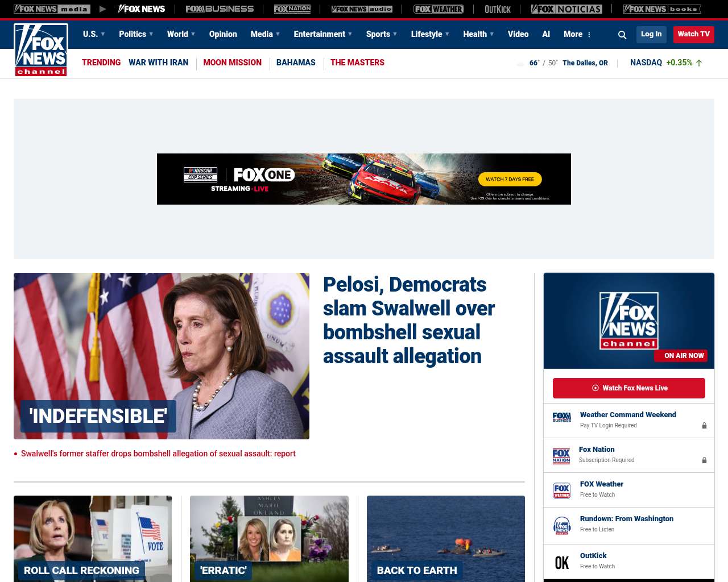This screenshot has height=582, width=728.
Task: Open the Fox News Audio logo link
Action: (x=362, y=9)
